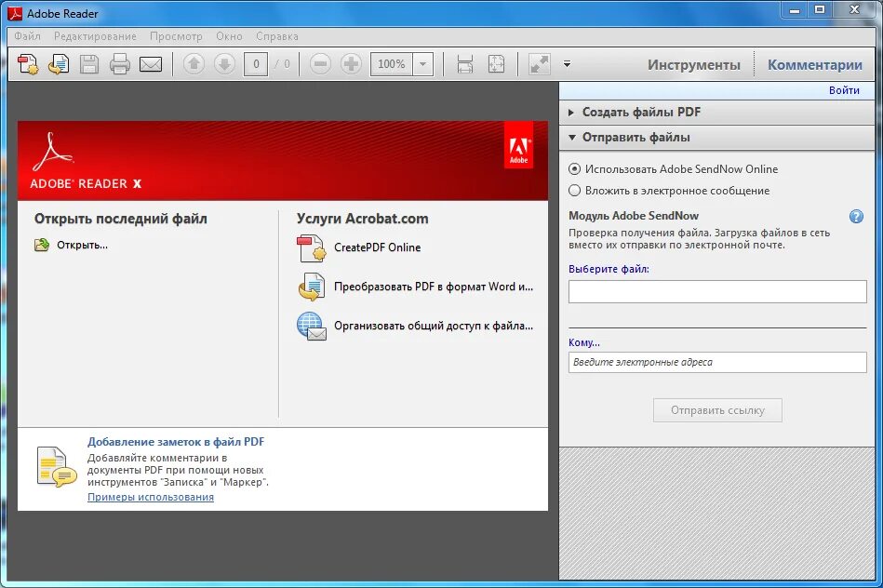Image resolution: width=883 pixels, height=588 pixels.
Task: Click the convert PDF to Word toolbar icon
Action: 59,64
